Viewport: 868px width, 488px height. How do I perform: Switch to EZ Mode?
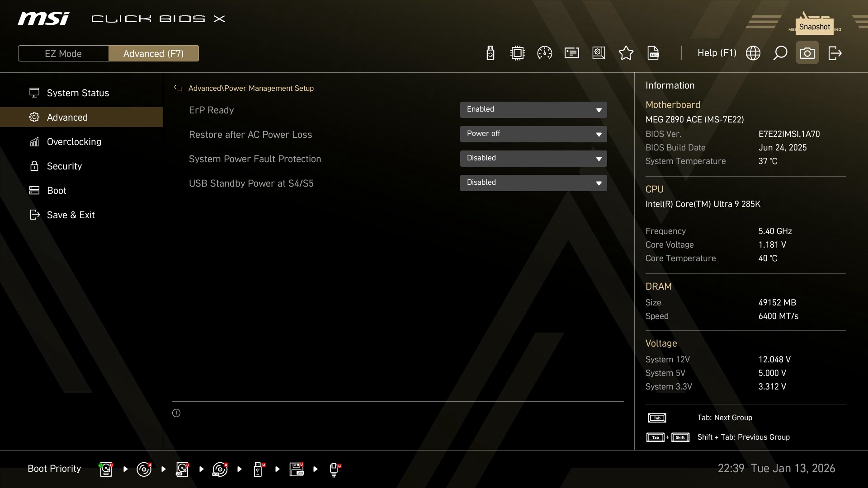click(63, 53)
